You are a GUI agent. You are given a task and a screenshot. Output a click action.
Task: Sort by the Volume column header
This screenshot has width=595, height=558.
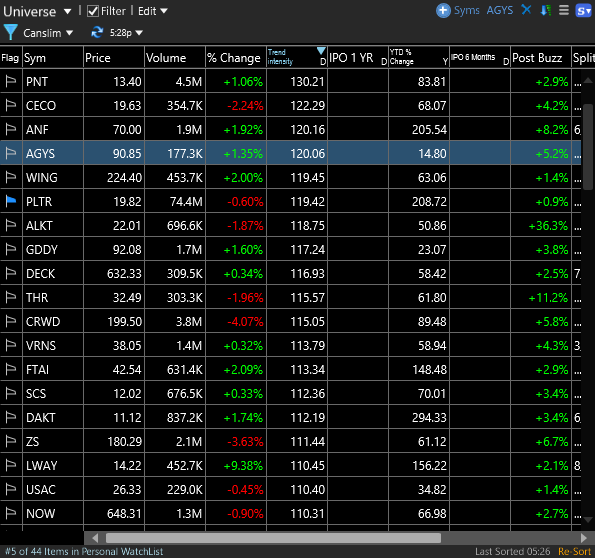click(x=175, y=58)
